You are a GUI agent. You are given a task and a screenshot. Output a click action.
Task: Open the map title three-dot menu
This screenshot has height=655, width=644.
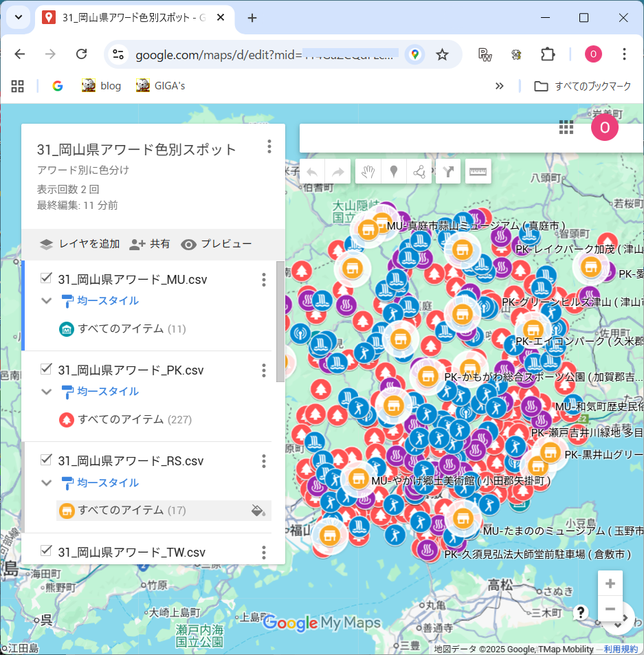tap(269, 146)
